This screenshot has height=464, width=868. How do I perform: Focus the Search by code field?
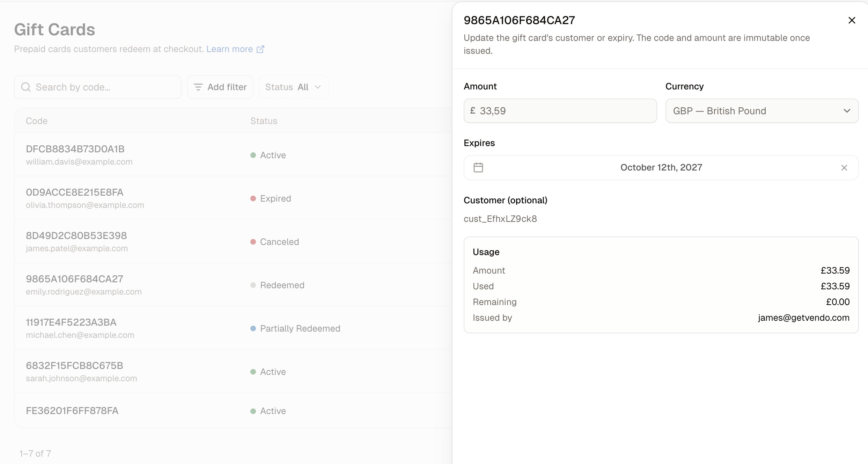pyautogui.click(x=98, y=87)
